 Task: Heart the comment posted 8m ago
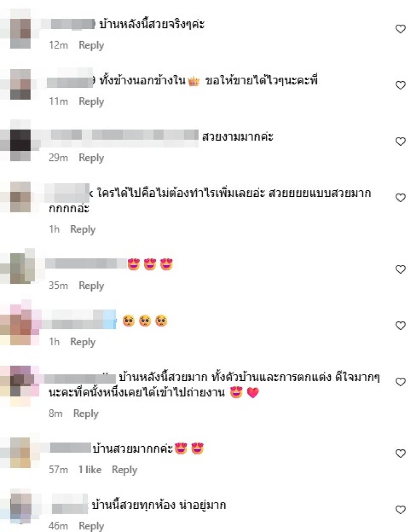400,382
